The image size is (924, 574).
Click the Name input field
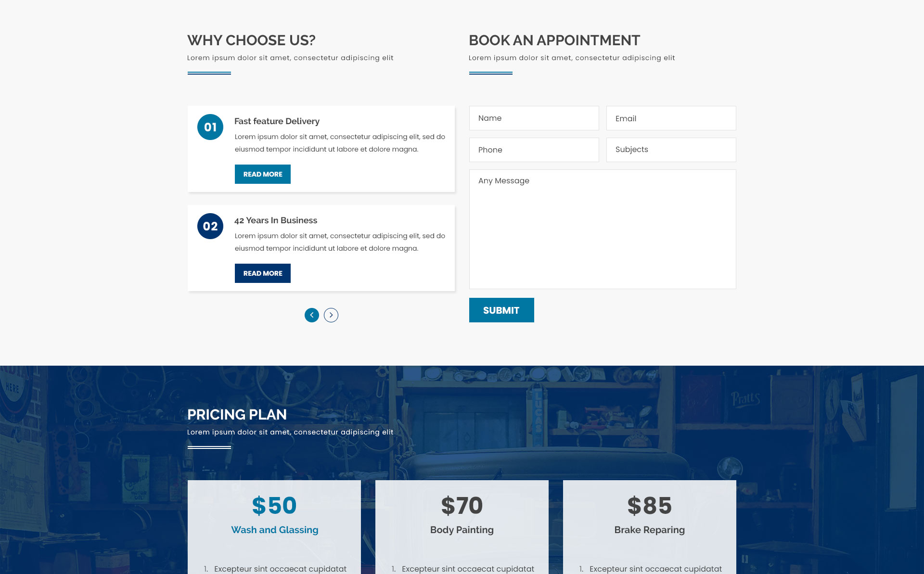[x=534, y=118]
